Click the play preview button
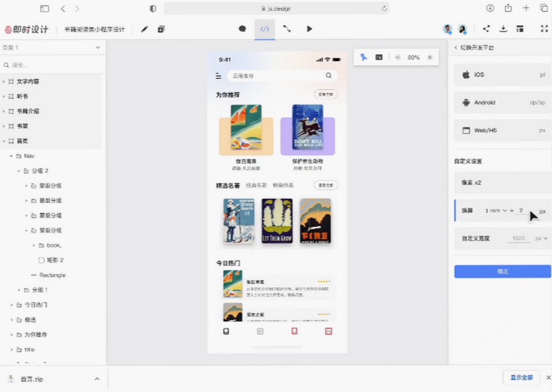This screenshot has height=392, width=552. pyautogui.click(x=309, y=29)
